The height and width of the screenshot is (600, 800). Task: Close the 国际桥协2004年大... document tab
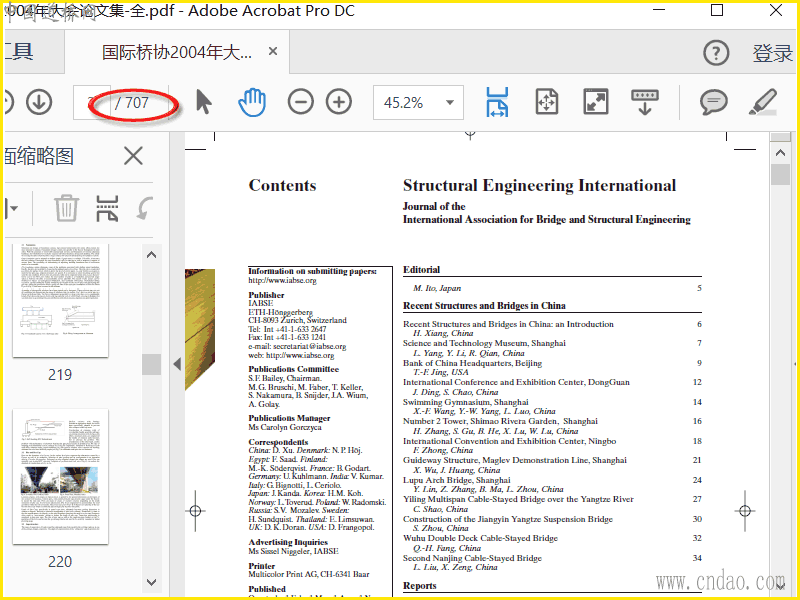click(273, 52)
